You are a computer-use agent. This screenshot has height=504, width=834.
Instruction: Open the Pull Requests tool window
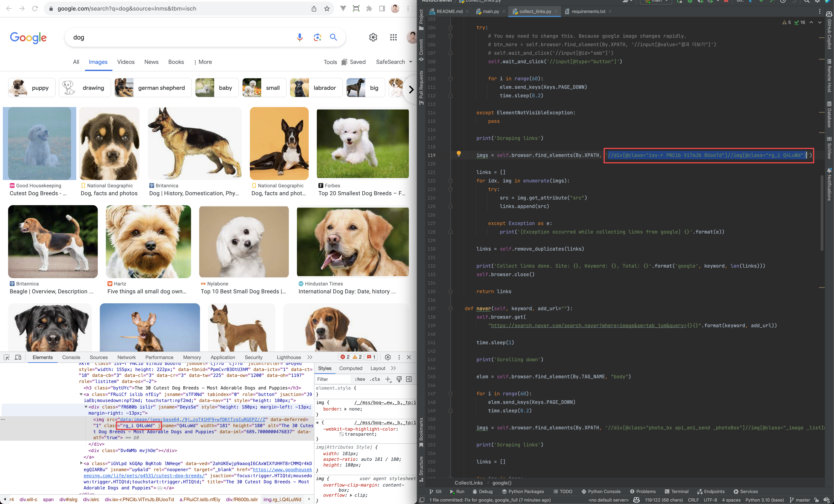421,88
